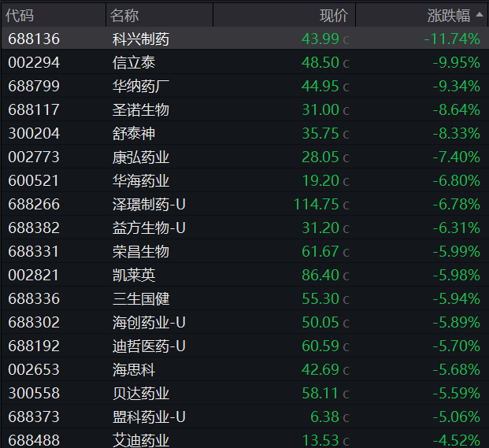The height and width of the screenshot is (448, 489).
Task: Select the stock name 海创药业-U
Action: pos(149,322)
